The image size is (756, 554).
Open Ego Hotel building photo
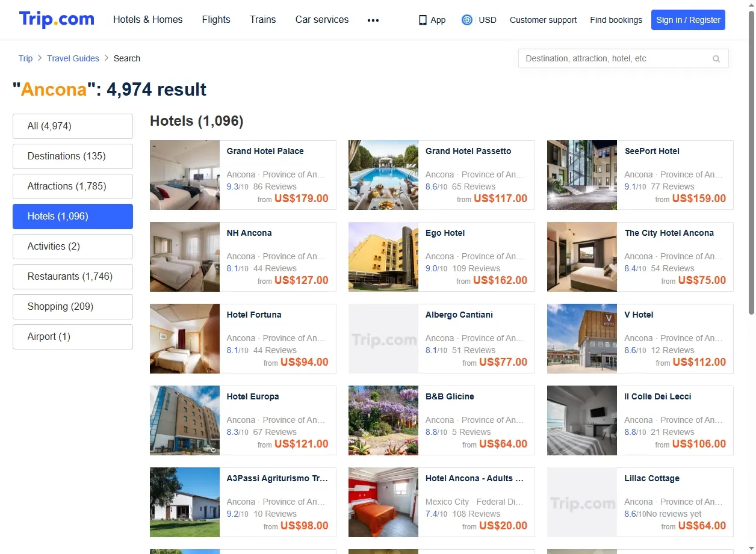click(x=383, y=257)
